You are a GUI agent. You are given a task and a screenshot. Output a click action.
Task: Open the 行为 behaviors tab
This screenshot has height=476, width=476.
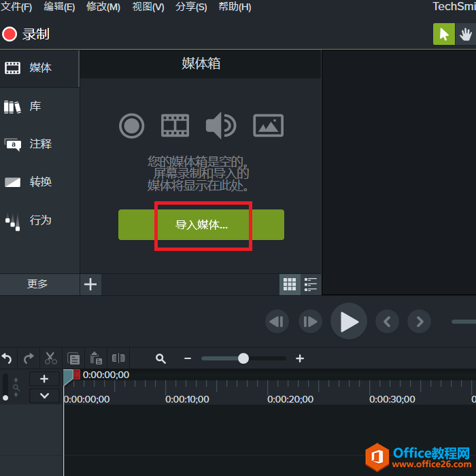pos(39,221)
